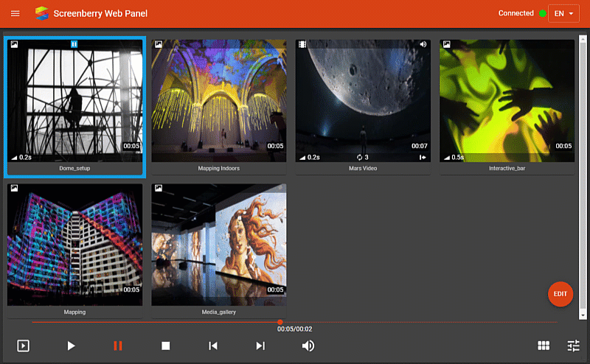Screen dimensions: 590x364
Task: Switch to the grid view icon
Action: [544, 346]
